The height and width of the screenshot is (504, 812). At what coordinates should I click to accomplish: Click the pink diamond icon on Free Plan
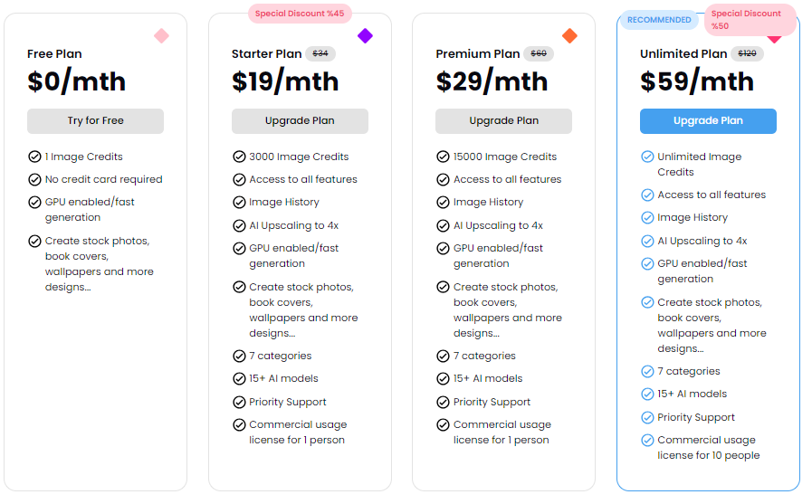[x=161, y=36]
